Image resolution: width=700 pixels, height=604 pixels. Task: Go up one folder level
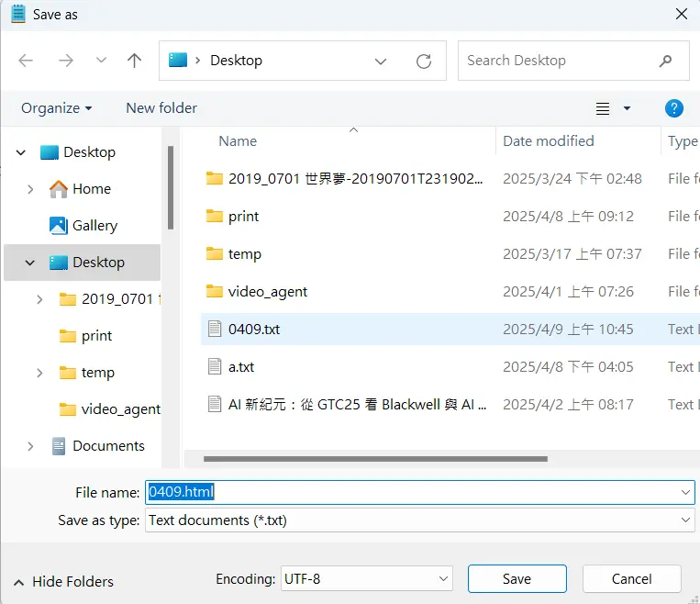pyautogui.click(x=135, y=61)
